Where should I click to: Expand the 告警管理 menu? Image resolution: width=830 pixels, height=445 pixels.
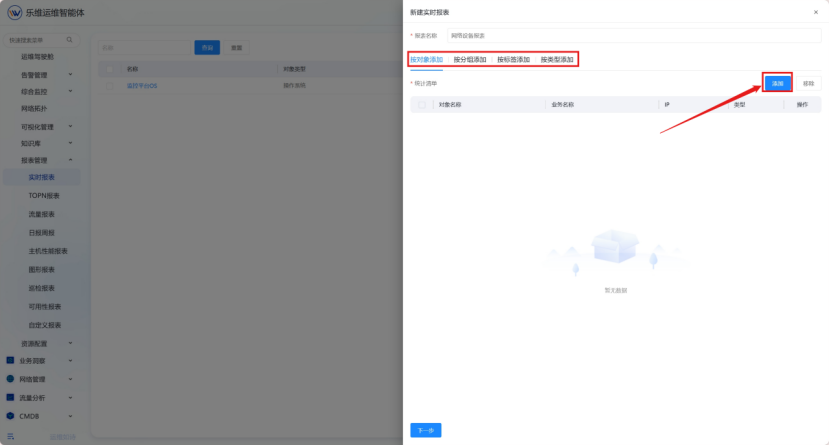click(x=70, y=75)
